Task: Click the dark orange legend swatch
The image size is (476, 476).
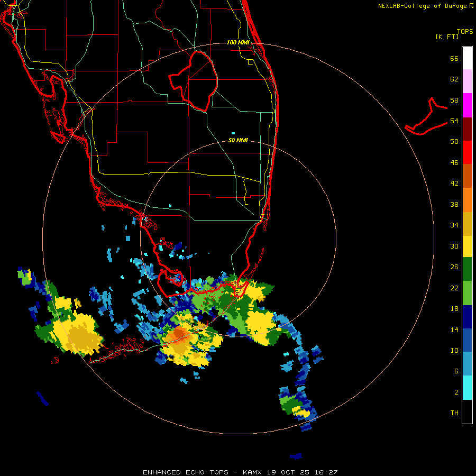Action: coord(467,176)
